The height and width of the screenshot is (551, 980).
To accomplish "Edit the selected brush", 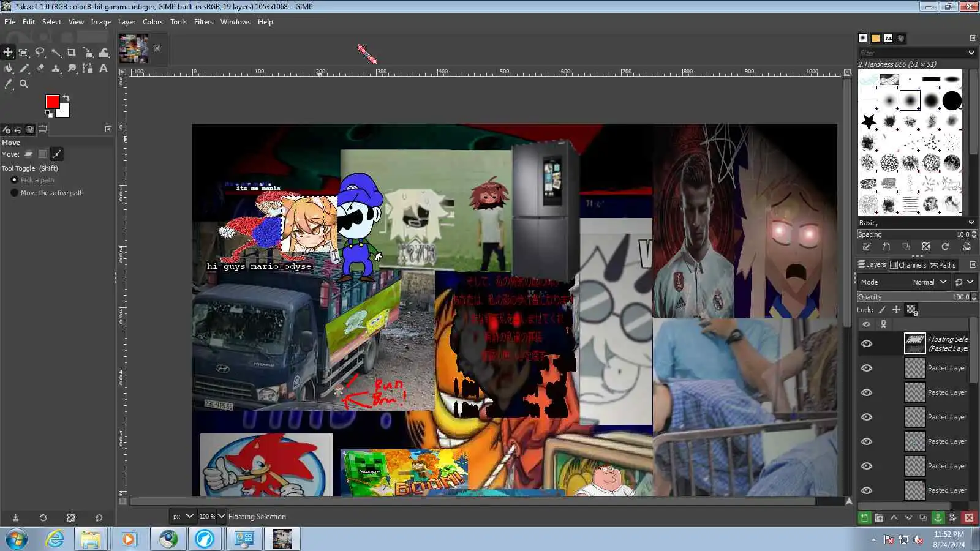I will (x=867, y=247).
